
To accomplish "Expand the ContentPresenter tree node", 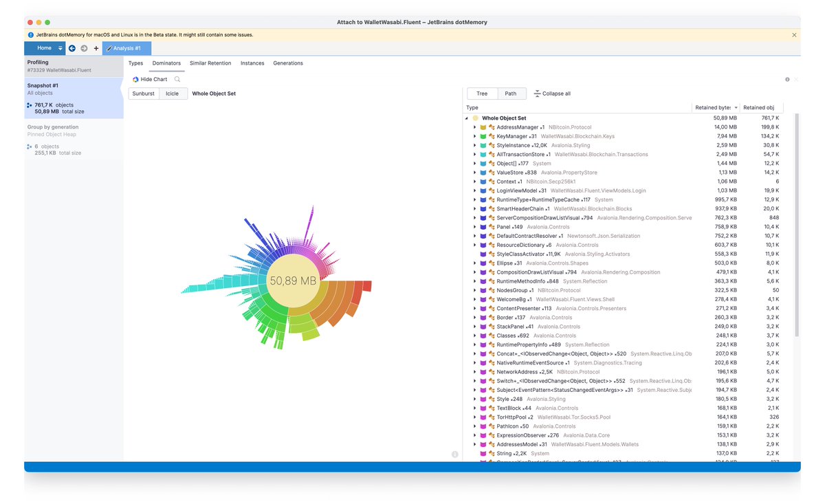I will coord(474,309).
